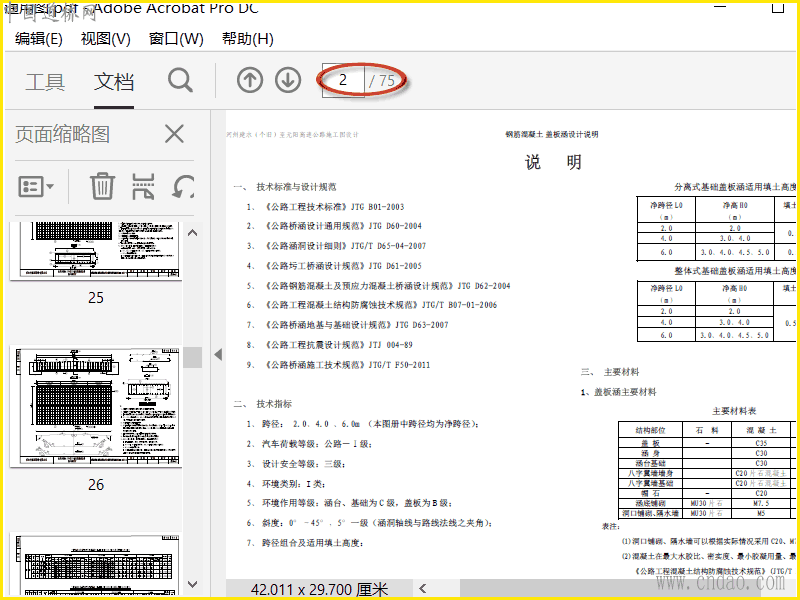
Task: Click the search magnifier icon
Action: click(x=181, y=81)
